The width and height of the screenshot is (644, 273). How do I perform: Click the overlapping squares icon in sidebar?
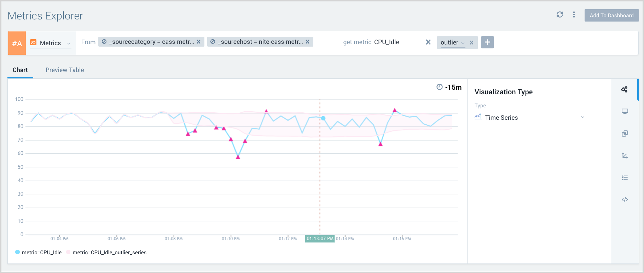point(625,133)
